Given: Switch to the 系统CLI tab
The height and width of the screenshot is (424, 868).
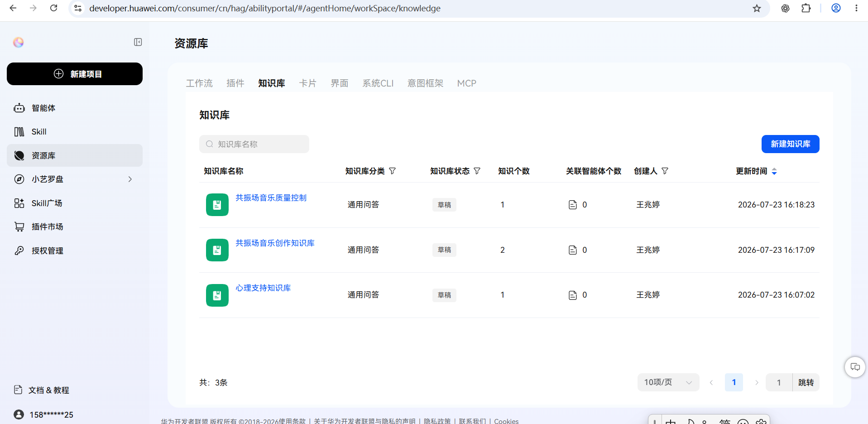Looking at the screenshot, I should click(x=378, y=83).
